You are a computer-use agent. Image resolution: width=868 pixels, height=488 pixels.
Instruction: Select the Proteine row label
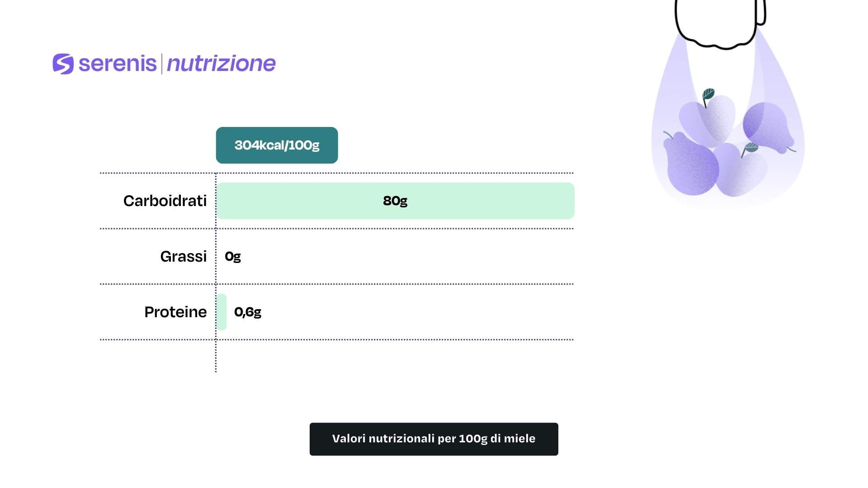point(175,312)
